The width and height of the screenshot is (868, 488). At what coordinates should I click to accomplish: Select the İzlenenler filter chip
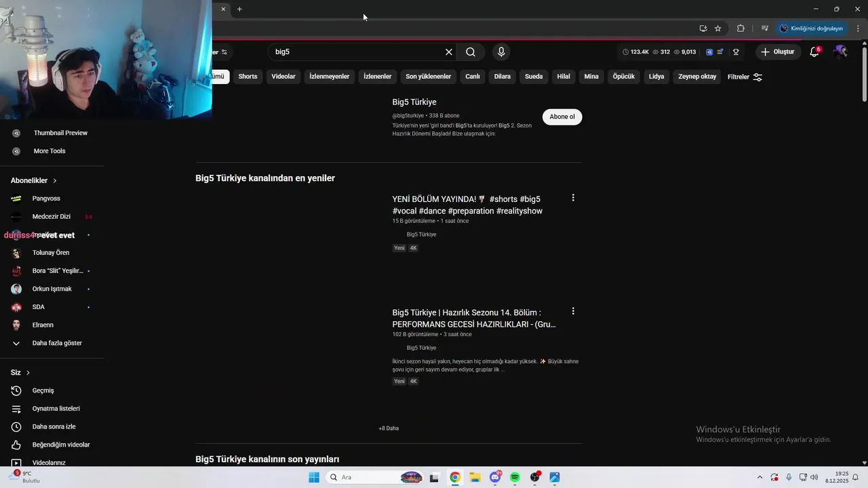click(377, 77)
